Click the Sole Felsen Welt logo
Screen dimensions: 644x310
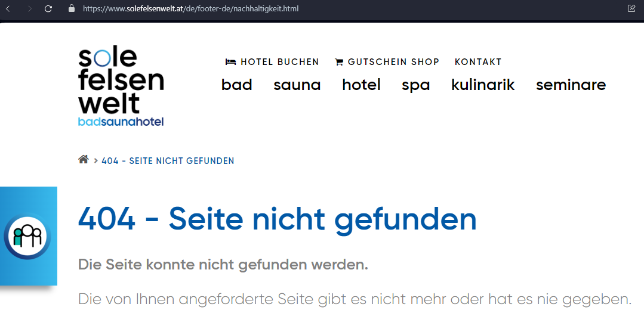point(121,87)
